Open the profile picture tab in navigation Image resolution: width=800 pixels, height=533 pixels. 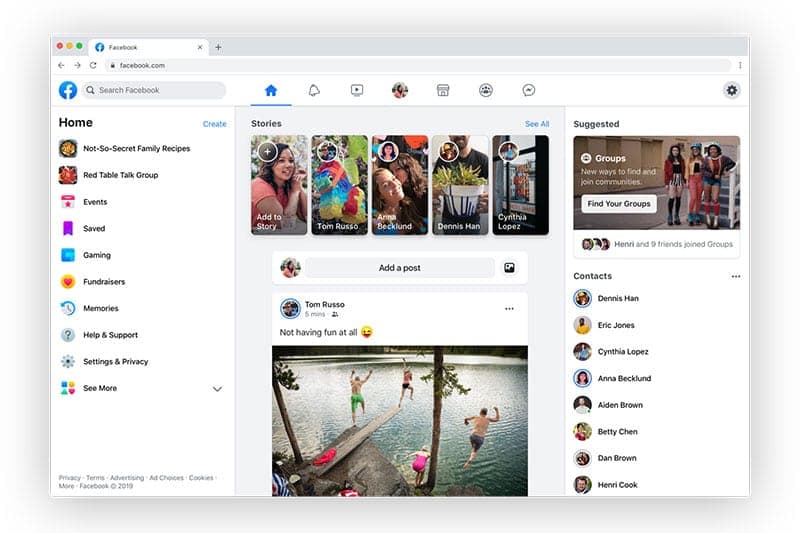click(x=400, y=90)
